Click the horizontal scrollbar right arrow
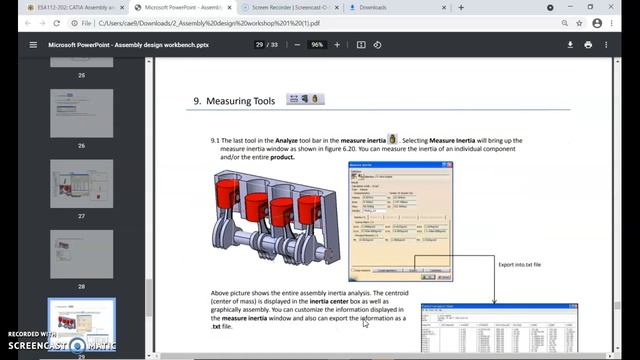 tap(609, 356)
